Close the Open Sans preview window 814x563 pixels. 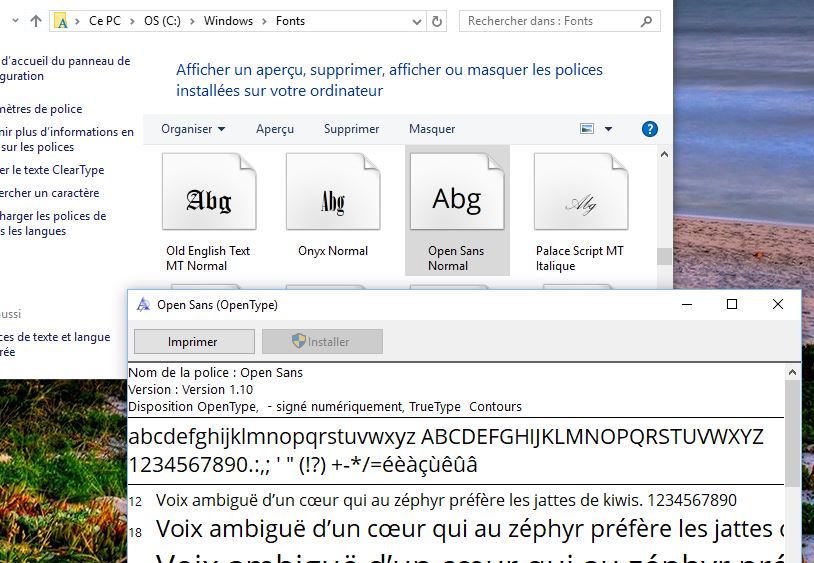(778, 305)
